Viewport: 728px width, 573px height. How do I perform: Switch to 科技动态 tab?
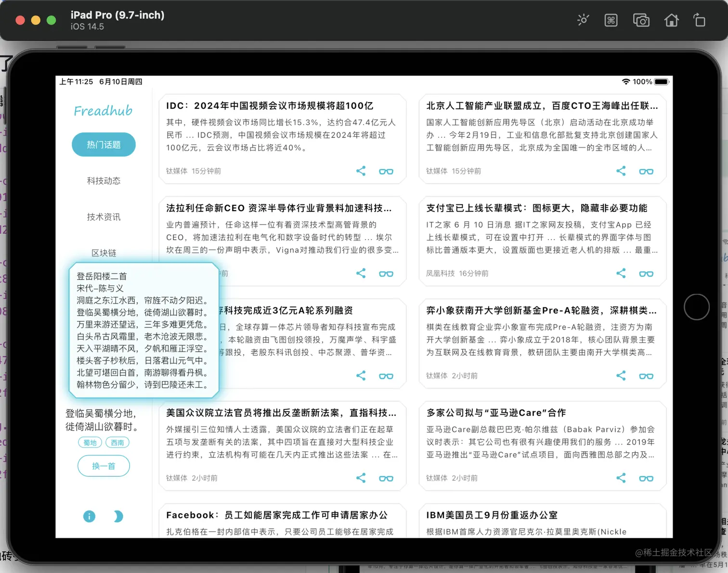[104, 181]
